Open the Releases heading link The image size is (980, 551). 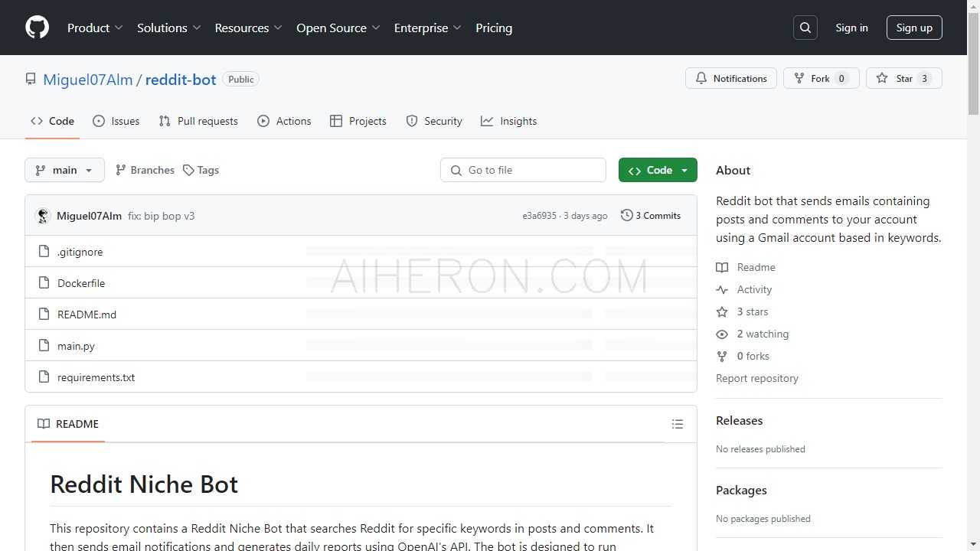[x=740, y=421]
